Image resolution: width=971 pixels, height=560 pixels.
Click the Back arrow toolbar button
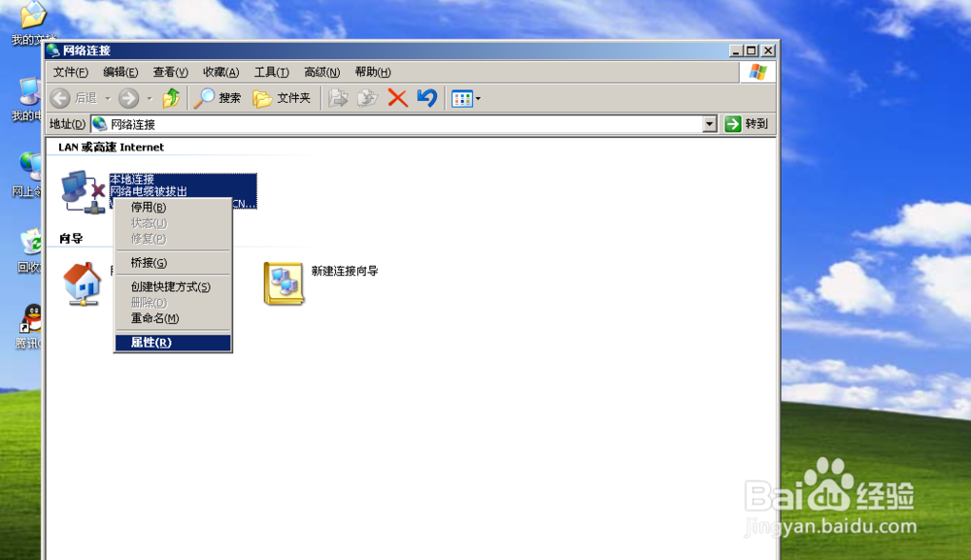click(x=60, y=98)
